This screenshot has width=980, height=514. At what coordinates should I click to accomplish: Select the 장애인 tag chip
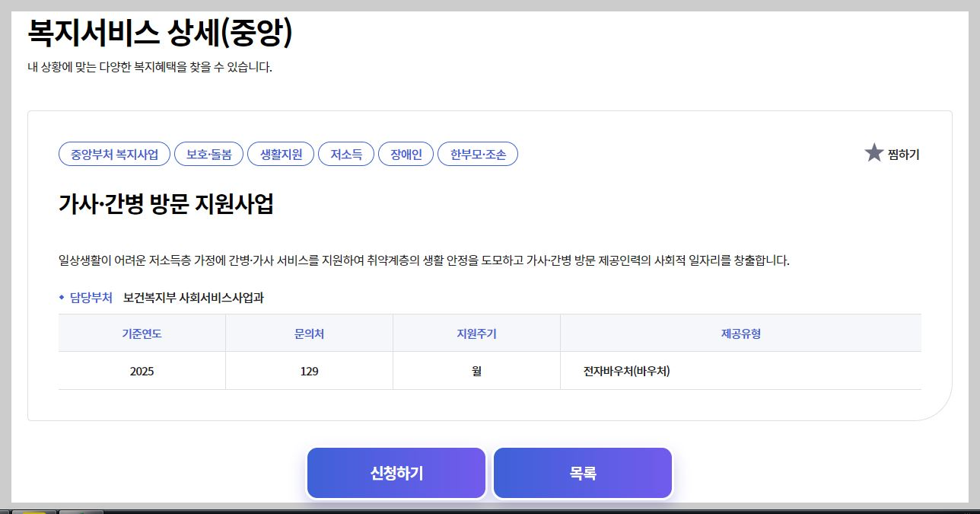coord(406,153)
